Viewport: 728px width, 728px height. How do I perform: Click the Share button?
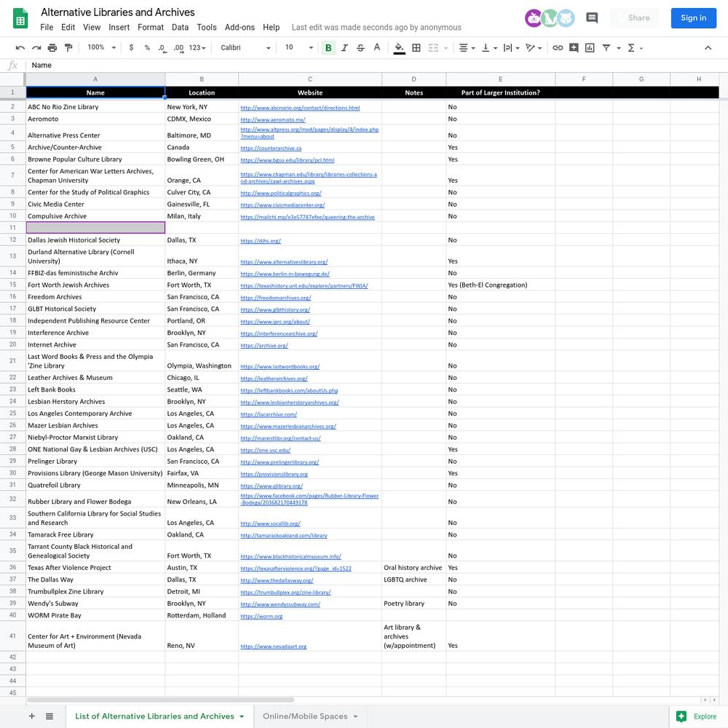634,18
